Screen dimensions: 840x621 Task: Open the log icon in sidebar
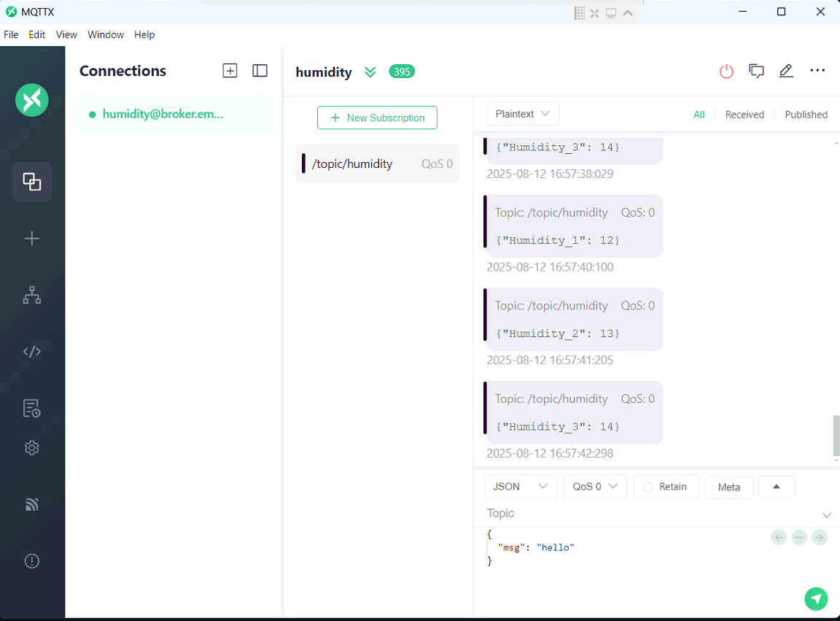click(31, 408)
